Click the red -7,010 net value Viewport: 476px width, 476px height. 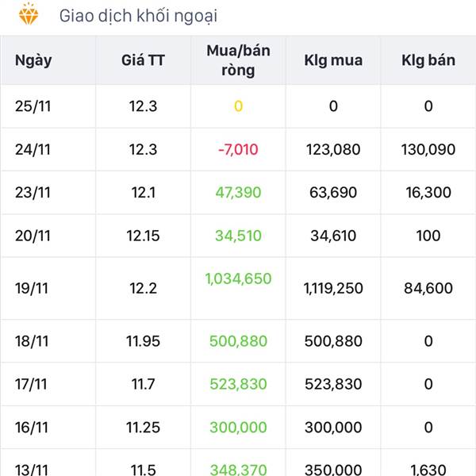click(238, 149)
